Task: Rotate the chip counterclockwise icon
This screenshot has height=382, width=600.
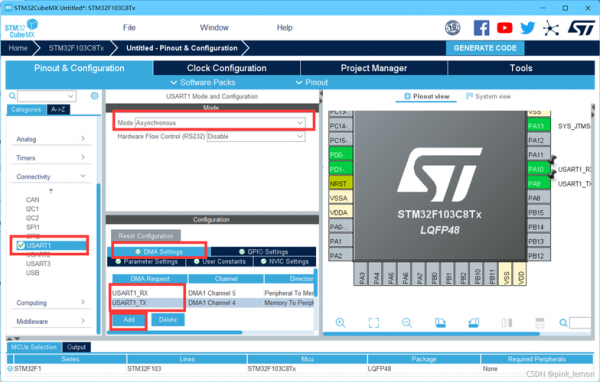Action: 473,323
